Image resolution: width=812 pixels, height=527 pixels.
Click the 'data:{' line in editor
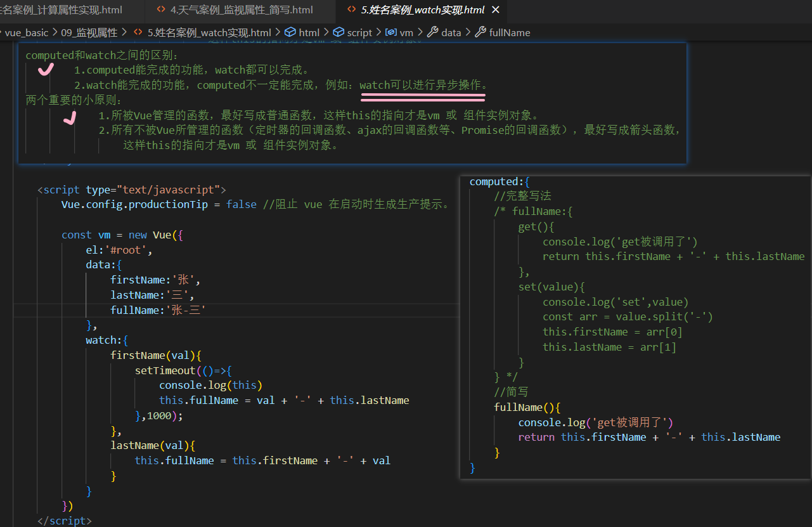pos(105,265)
